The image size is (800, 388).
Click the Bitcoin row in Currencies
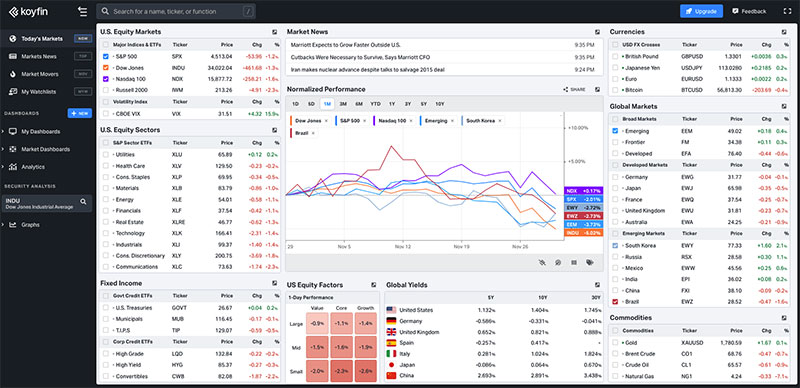click(x=699, y=90)
